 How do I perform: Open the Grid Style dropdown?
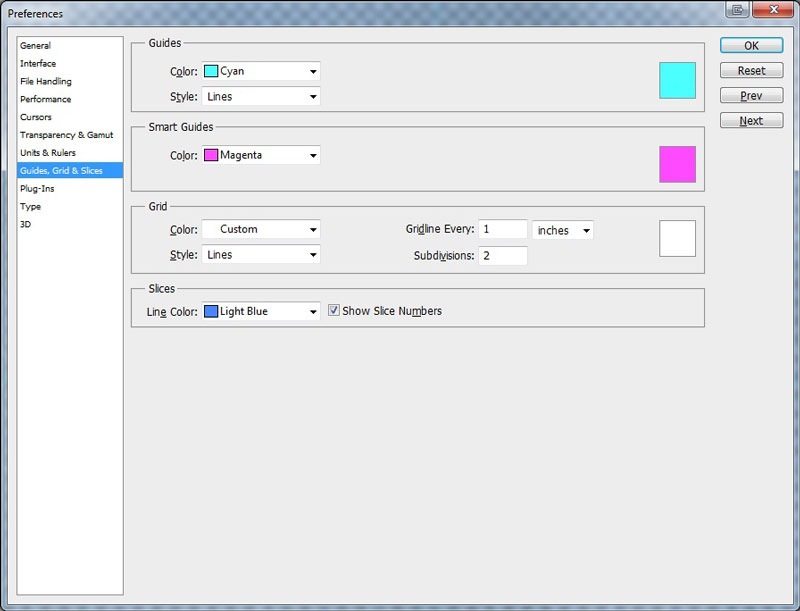(261, 255)
